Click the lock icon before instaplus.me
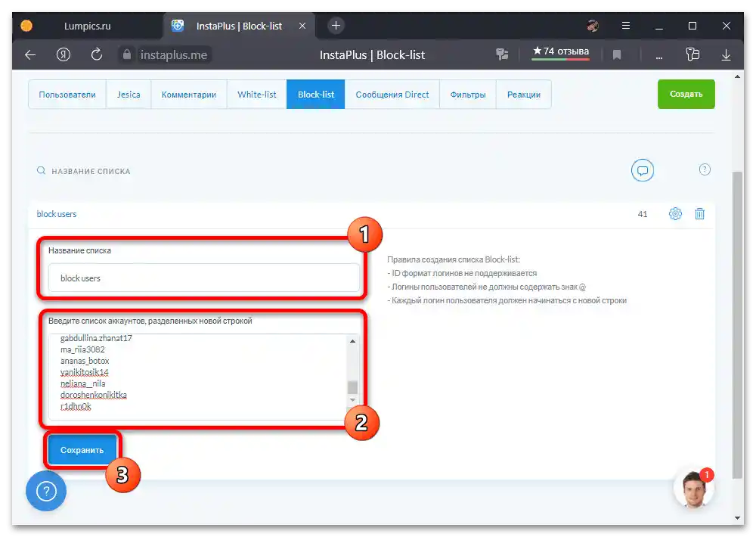756x537 pixels. [125, 54]
